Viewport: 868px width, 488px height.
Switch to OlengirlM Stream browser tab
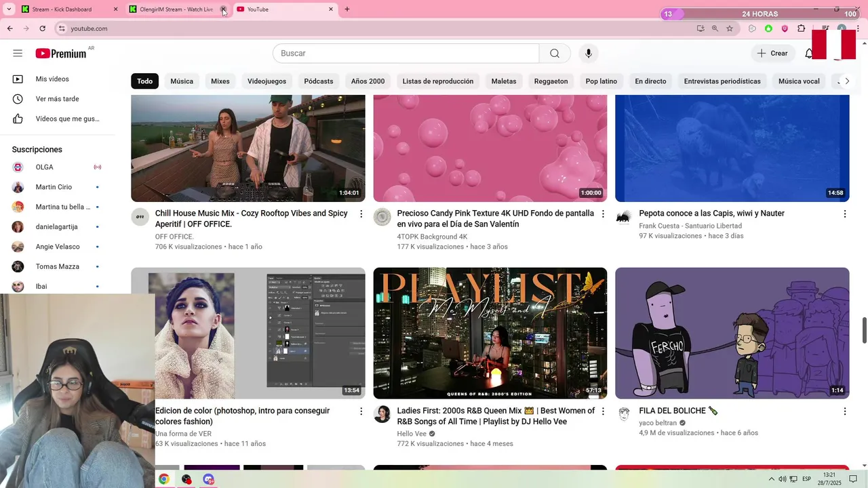point(176,9)
